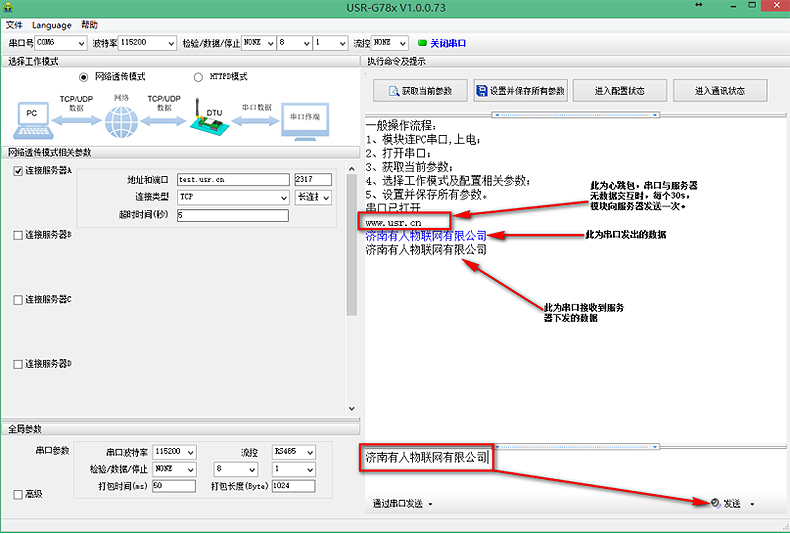Click the PC laptop icon in diagram
Viewport: 790px width, 534px height.
click(33, 120)
